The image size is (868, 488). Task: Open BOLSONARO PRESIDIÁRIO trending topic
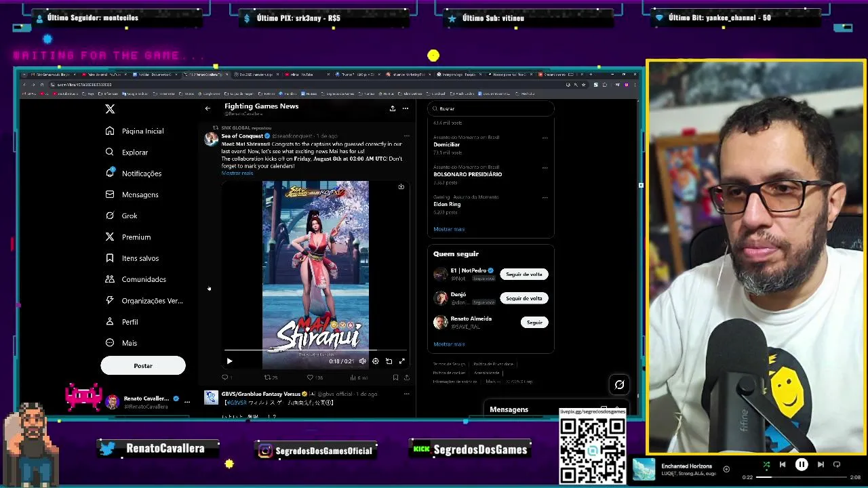coord(468,174)
